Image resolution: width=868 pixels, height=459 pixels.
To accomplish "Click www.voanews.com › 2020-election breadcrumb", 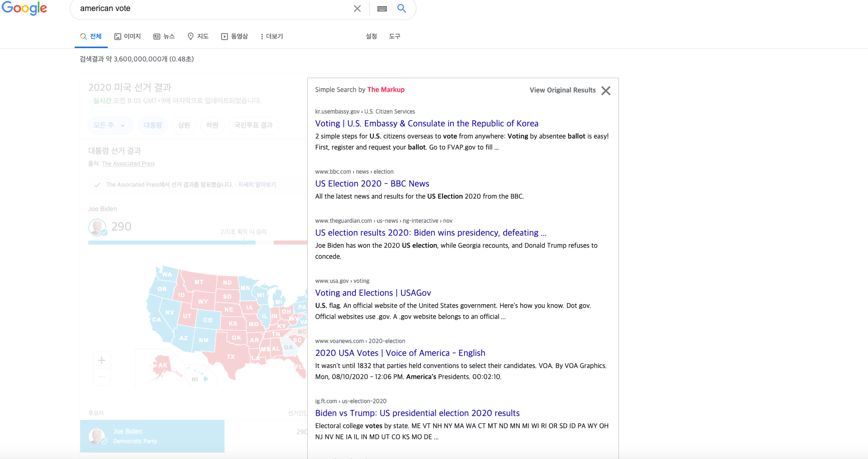I will coord(360,341).
